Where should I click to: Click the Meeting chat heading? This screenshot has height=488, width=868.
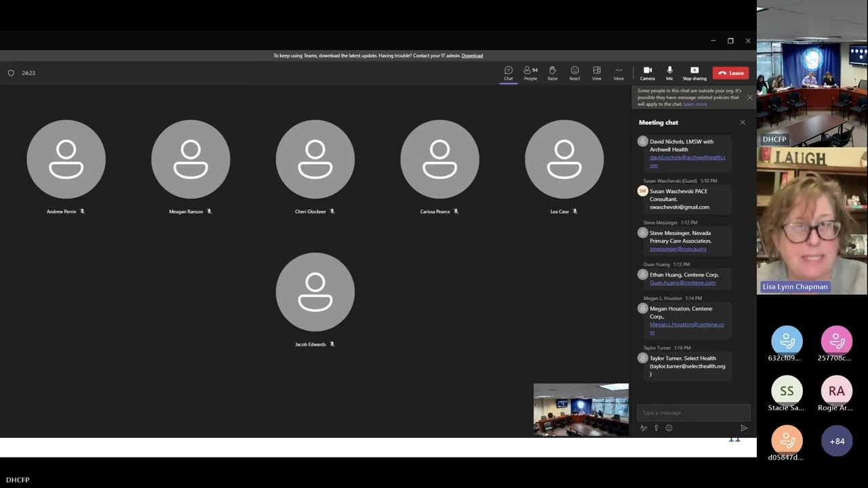pyautogui.click(x=658, y=123)
